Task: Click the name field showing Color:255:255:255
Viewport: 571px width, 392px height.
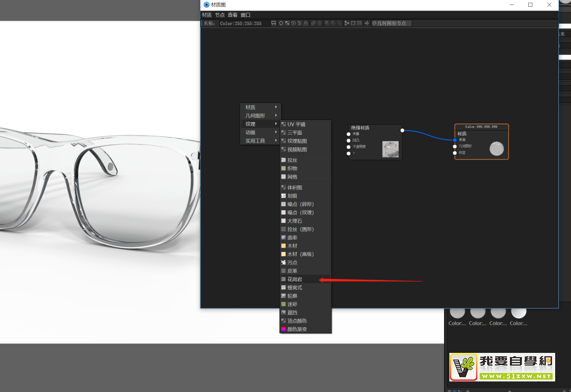Action: pos(244,23)
